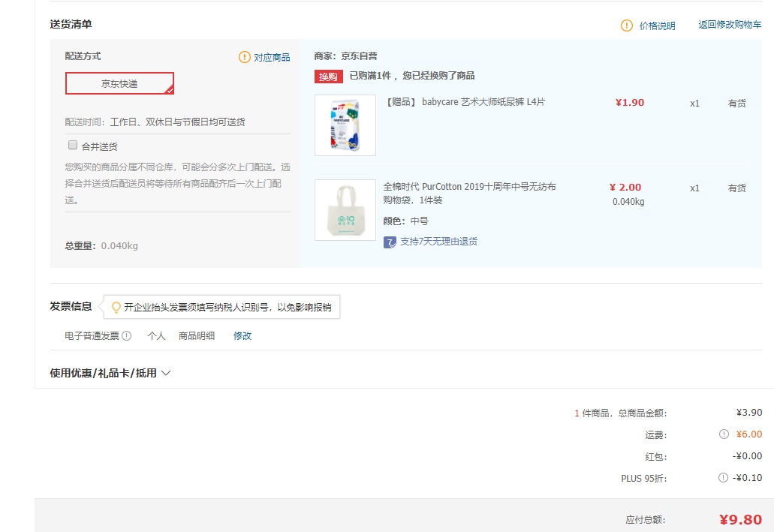Click the info icon beside 对应商品
Image resolution: width=774 pixels, height=532 pixels.
(244, 57)
